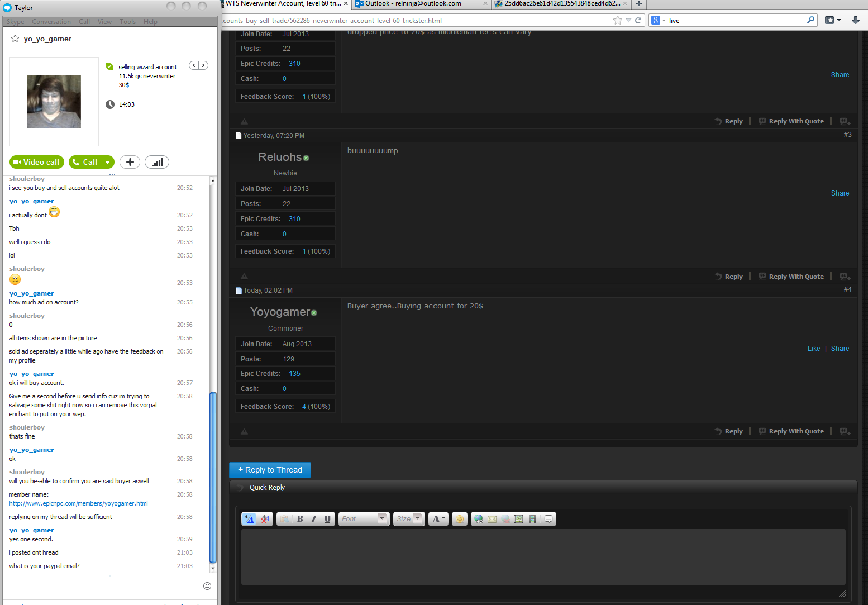Viewport: 868px width, 605px height.
Task: Open the Call button dropdown arrow
Action: pos(108,162)
